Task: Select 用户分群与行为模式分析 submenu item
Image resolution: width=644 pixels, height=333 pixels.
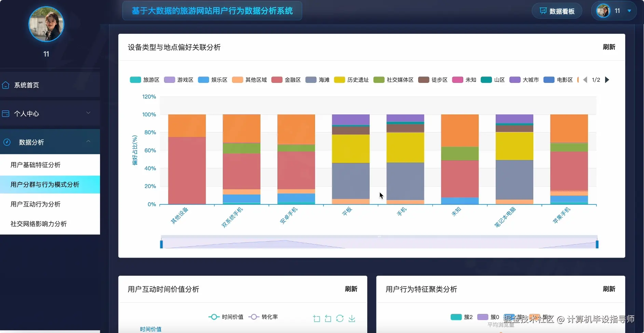Action: [x=50, y=185]
